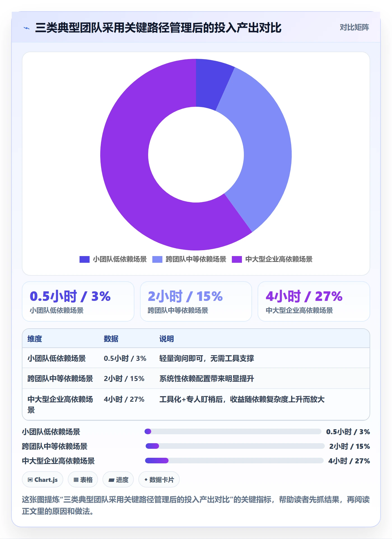The width and height of the screenshot is (392, 539).
Task: Toggle the 跨团队中等依赖场景 legend color swatch
Action: click(x=157, y=259)
